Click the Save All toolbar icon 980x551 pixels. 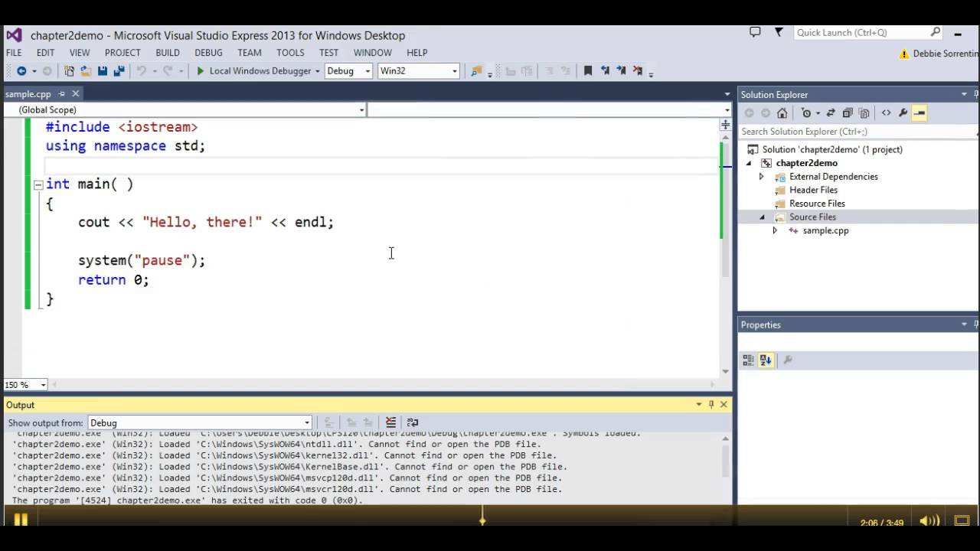119,71
